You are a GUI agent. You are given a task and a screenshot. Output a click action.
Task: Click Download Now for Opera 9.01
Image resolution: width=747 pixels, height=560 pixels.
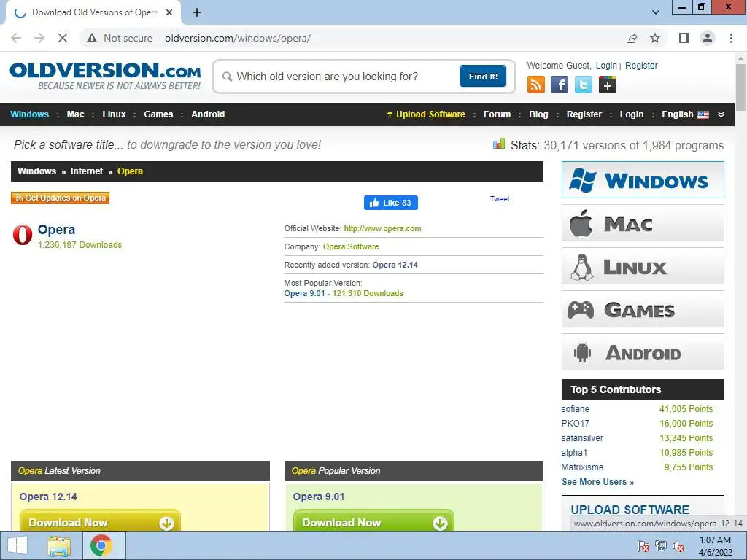coord(373,521)
